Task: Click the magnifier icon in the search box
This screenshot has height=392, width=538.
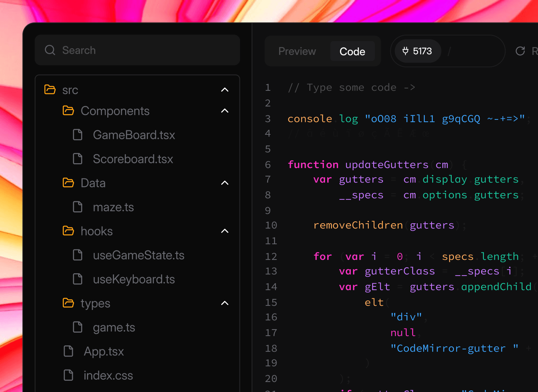Action: (50, 50)
